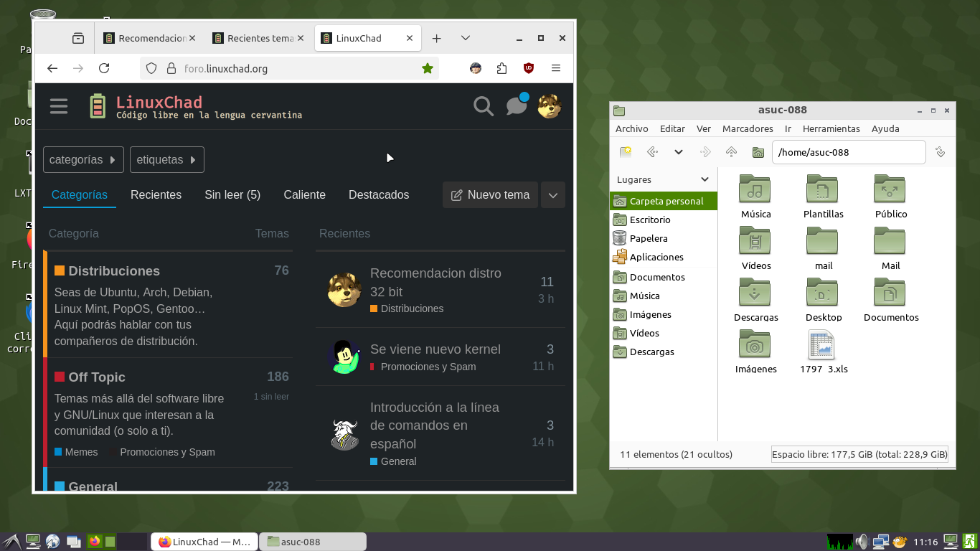Open the Lugares side pane selector
Image resolution: width=980 pixels, height=551 pixels.
coord(663,180)
